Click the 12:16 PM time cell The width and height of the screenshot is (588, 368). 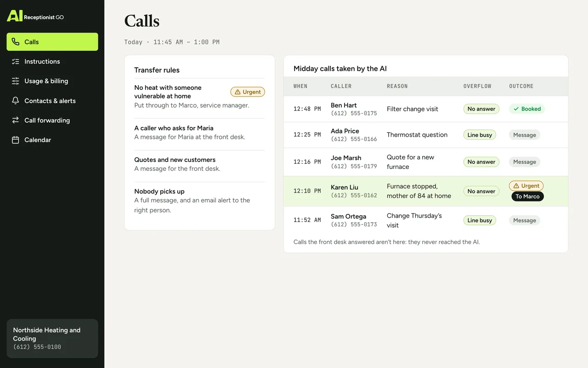[307, 162]
